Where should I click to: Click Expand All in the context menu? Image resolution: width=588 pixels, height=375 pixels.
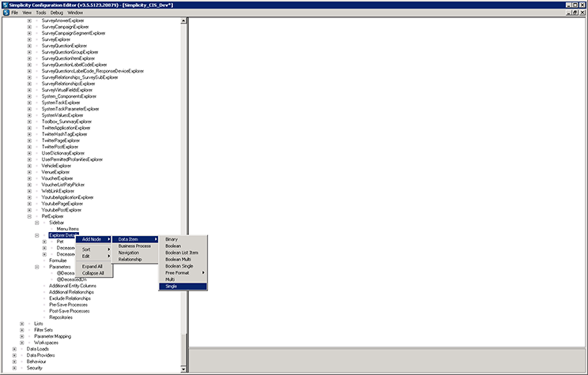92,267
